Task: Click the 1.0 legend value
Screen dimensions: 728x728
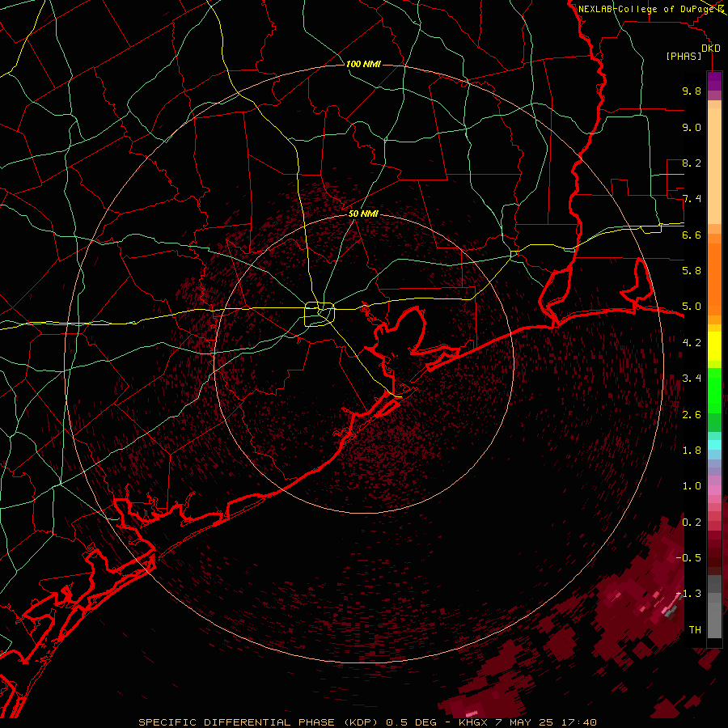Action: 692,485
